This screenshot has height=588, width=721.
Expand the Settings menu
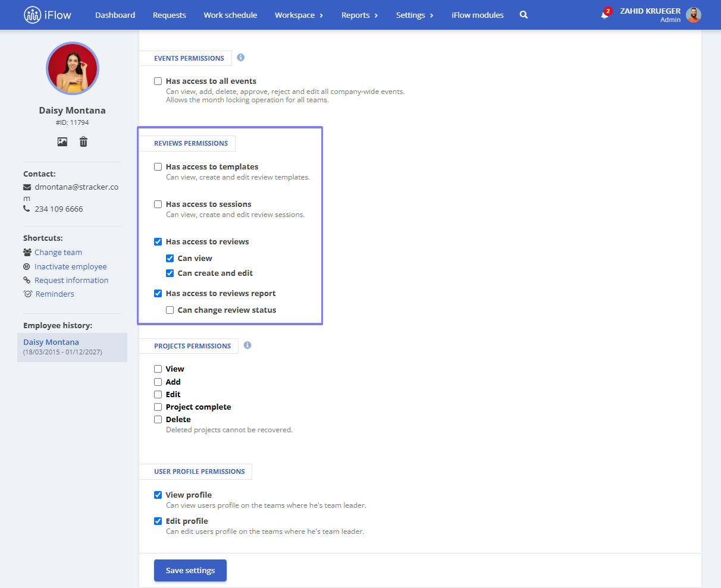click(415, 15)
